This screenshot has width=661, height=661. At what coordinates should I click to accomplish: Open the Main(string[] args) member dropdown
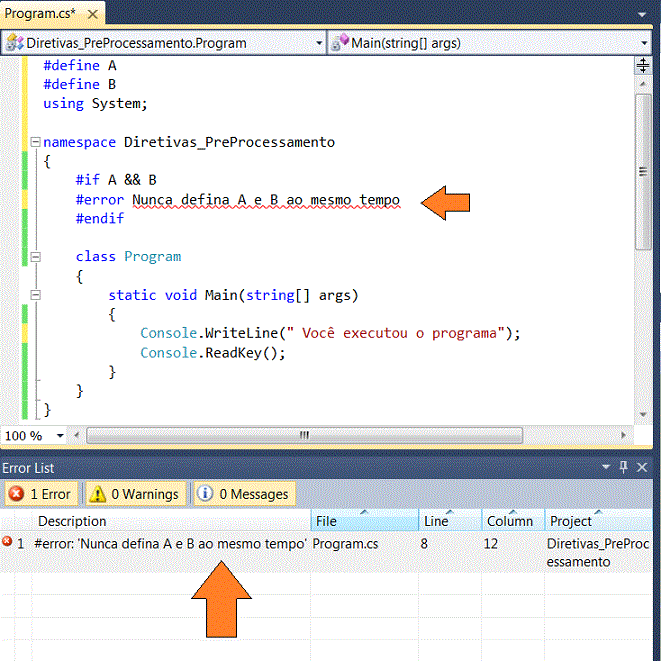click(644, 43)
